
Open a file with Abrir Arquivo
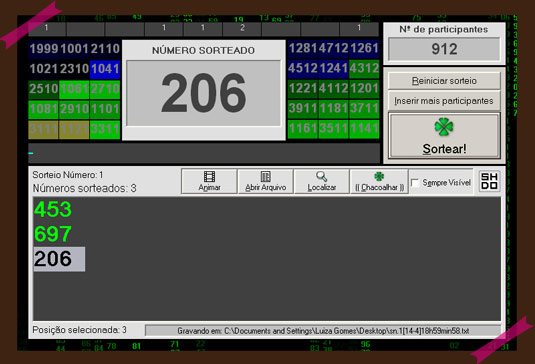[265, 181]
